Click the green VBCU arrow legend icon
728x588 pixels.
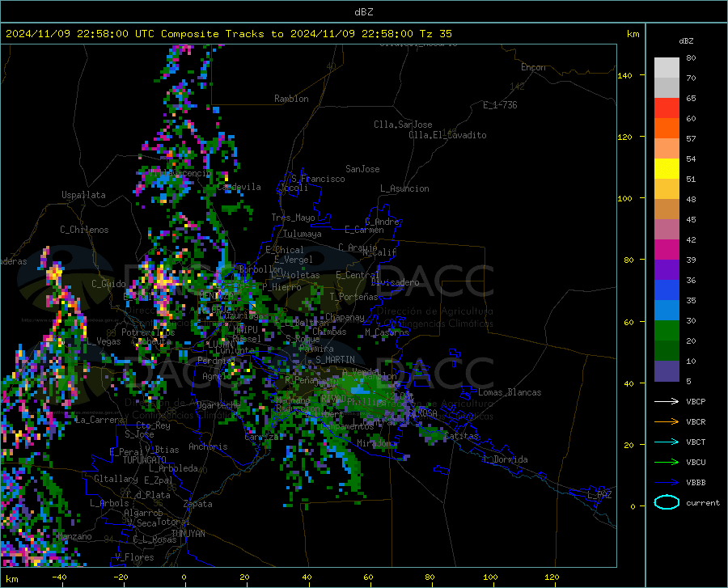667,462
